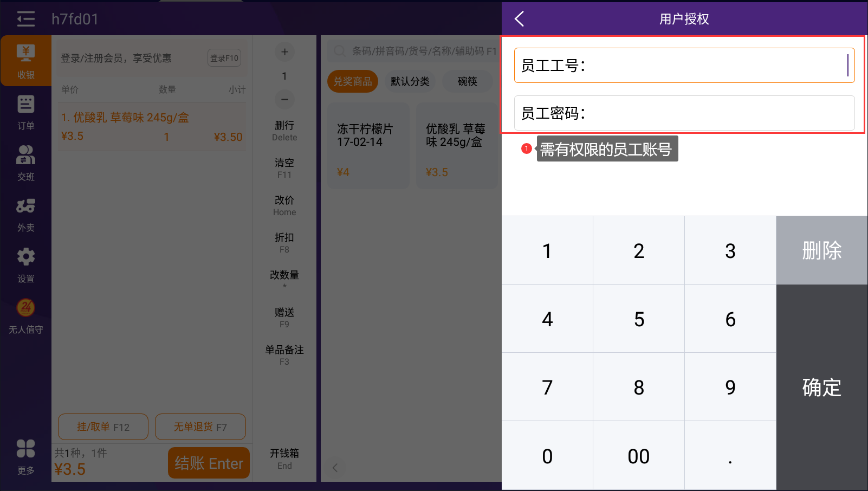This screenshot has width=868, height=491.
Task: Switch to the 默认分类 category tab
Action: coord(410,81)
